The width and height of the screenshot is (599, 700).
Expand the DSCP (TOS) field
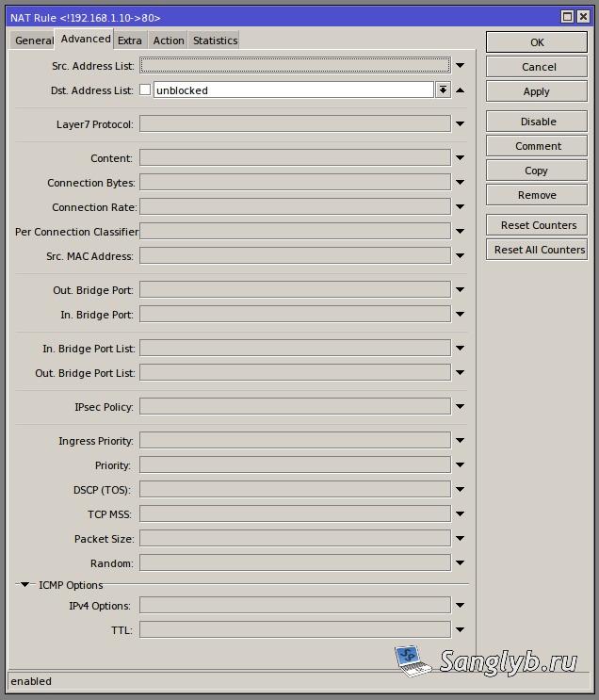coord(461,490)
